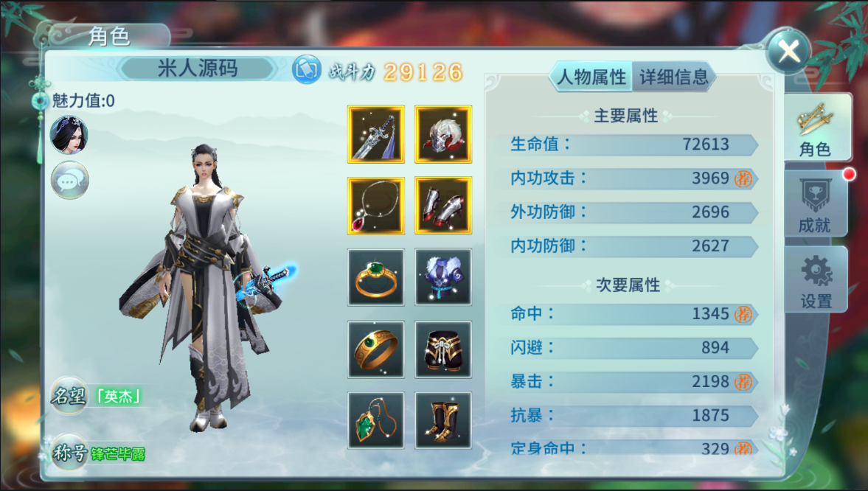Open the 设置 settings side tab
Image resolution: width=868 pixels, height=491 pixels.
pos(816,280)
